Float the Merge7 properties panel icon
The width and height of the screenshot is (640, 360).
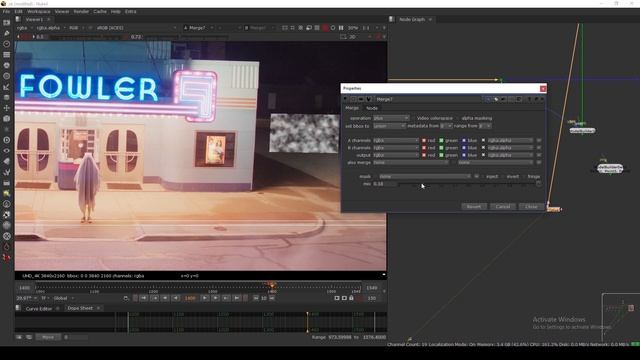536,99
